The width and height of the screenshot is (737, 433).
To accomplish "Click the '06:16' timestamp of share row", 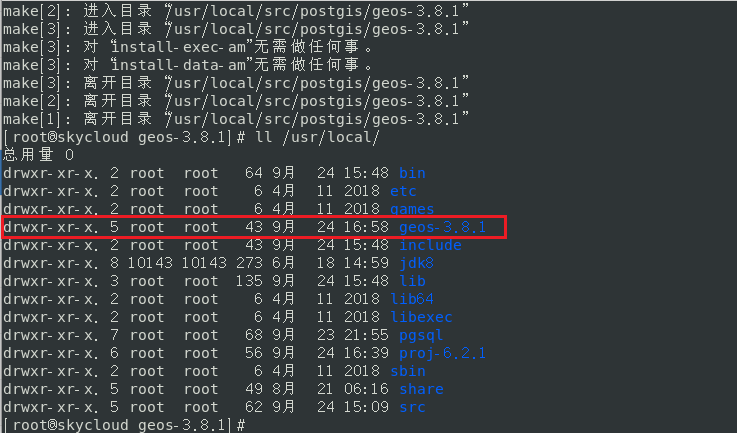I will pyautogui.click(x=366, y=389).
